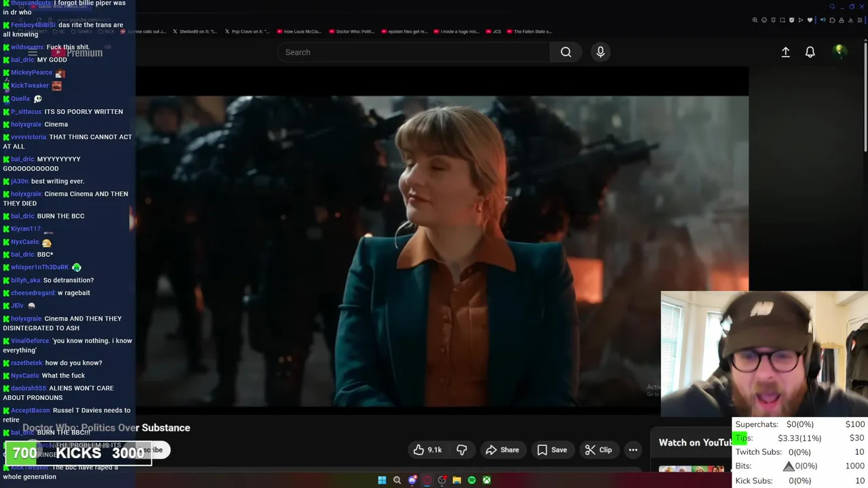The image size is (868, 488).
Task: Switch to 'Doctor Who: Politi...' tab
Action: pyautogui.click(x=351, y=31)
